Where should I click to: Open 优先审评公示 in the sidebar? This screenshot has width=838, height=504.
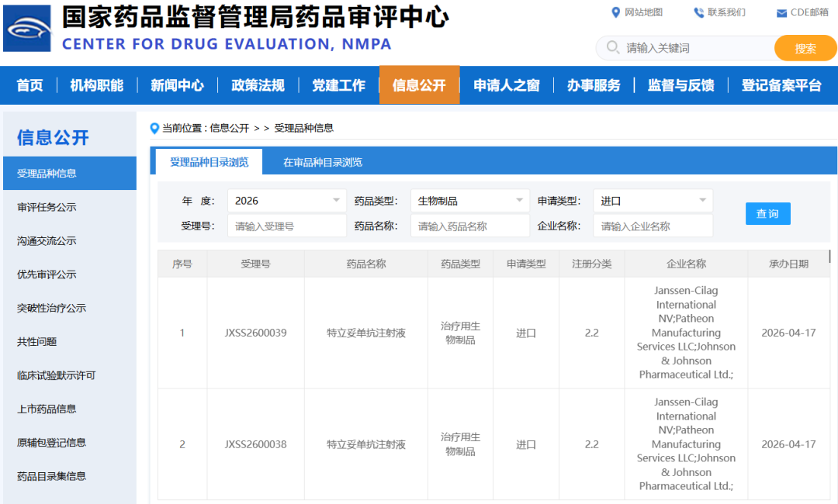tap(47, 274)
